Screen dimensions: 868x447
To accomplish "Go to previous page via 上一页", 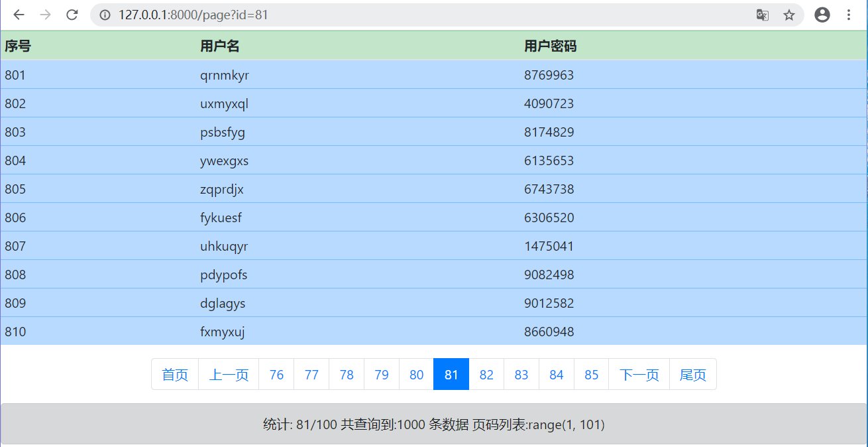I will tap(229, 375).
